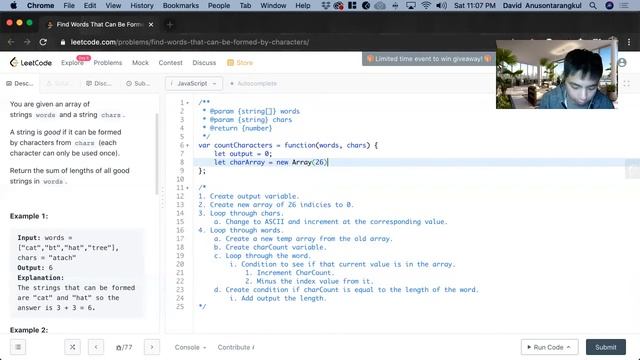Switch to the Submissions tab
The height and width of the screenshot is (360, 640).
tap(138, 83)
